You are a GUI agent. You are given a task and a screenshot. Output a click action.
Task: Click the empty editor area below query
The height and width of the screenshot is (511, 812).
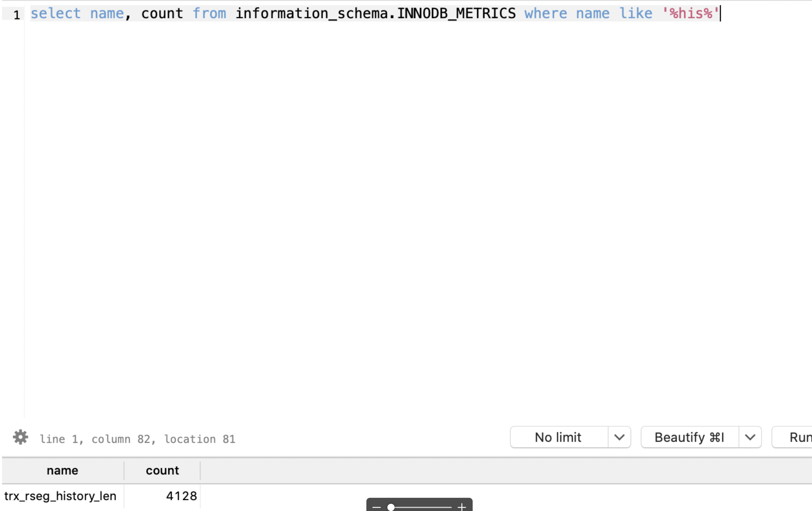[405, 219]
